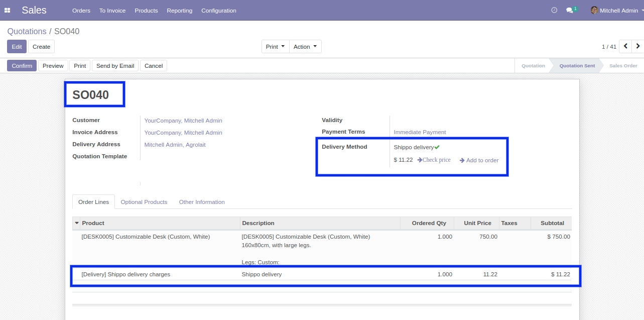Go to next record arrow
Image resolution: width=644 pixels, height=320 pixels.
[x=638, y=46]
